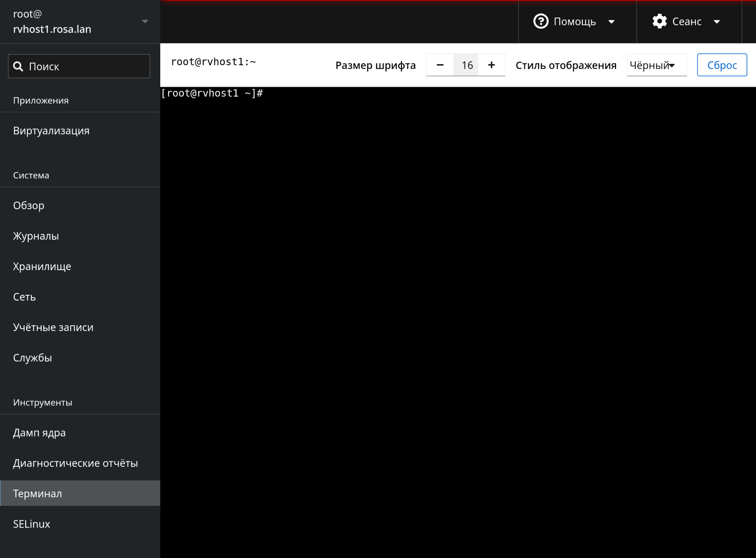Open the Службы services page
This screenshot has width=756, height=558.
[x=33, y=358]
